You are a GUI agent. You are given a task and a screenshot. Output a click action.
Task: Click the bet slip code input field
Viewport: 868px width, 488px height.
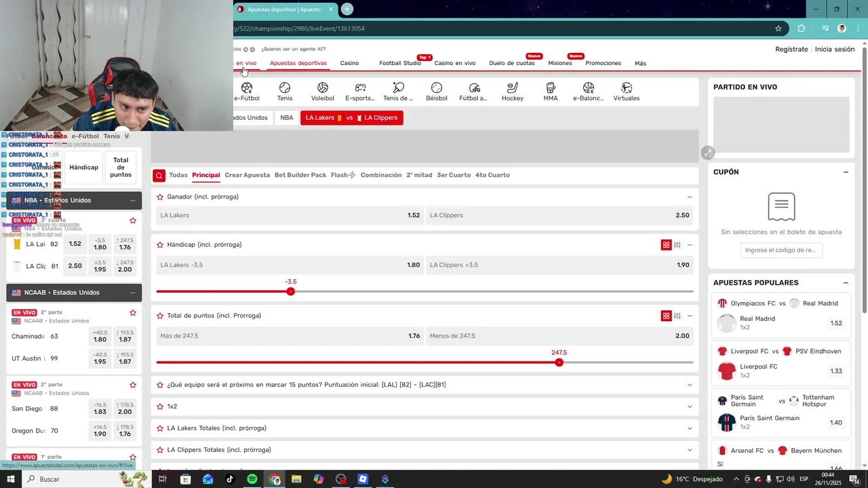[x=781, y=250]
